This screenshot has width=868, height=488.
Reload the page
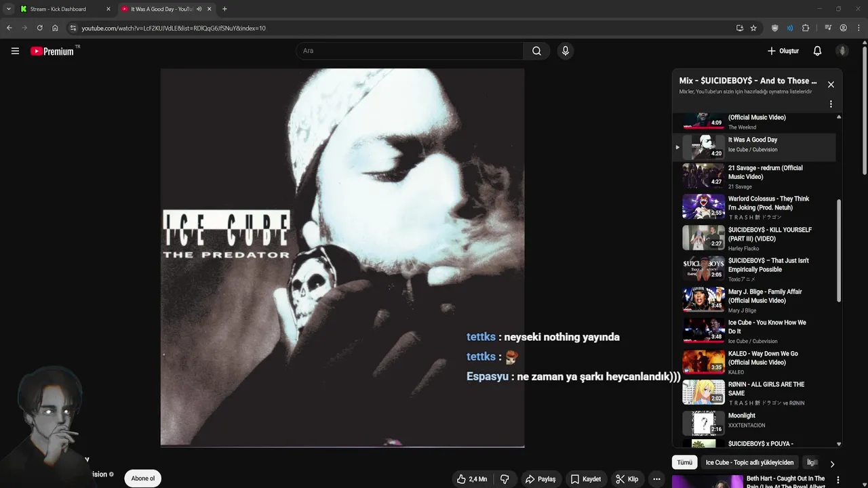pyautogui.click(x=39, y=28)
